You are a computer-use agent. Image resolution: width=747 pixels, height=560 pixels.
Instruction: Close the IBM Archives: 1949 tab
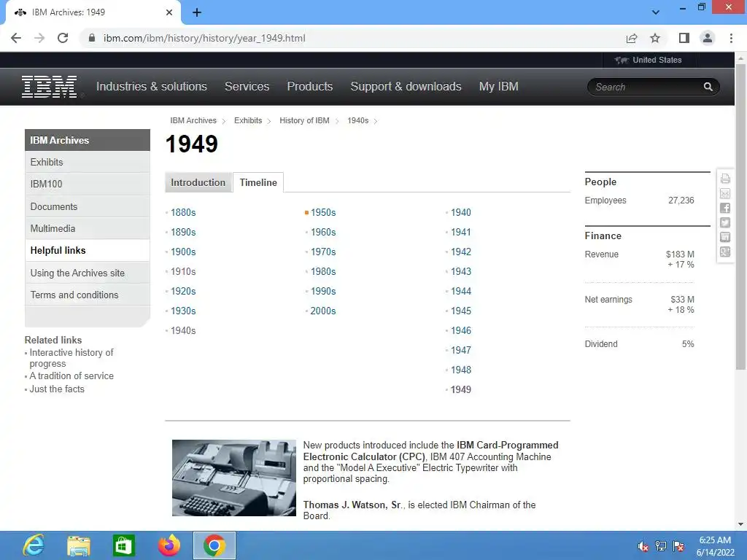click(x=169, y=12)
